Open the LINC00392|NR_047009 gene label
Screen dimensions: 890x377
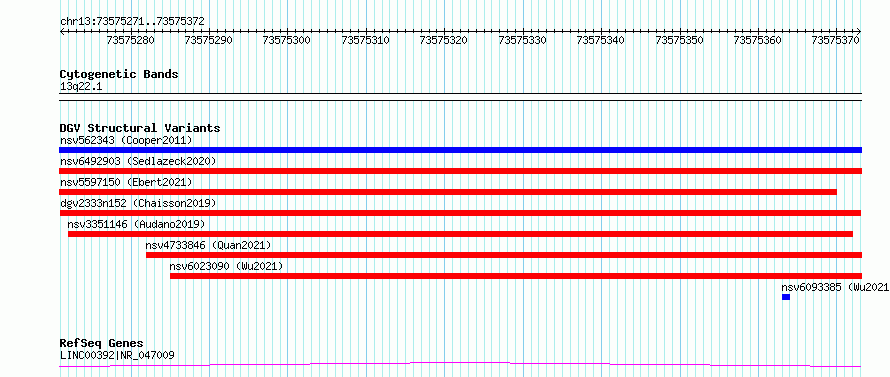click(117, 355)
